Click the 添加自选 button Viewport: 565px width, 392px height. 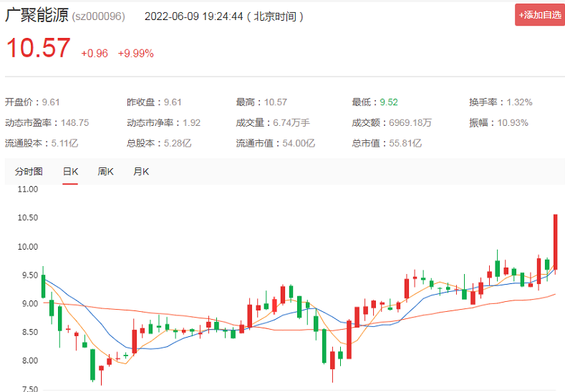pos(539,15)
